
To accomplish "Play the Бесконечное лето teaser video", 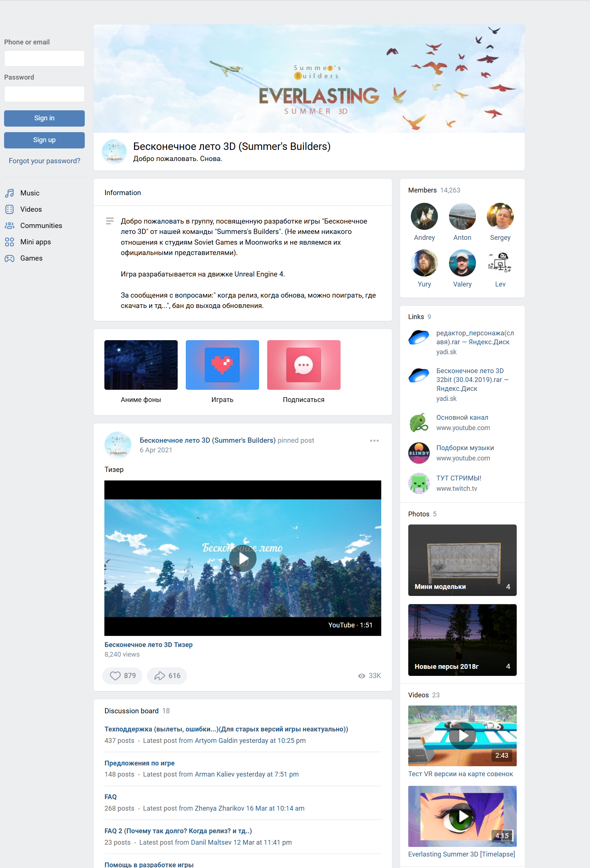I will tap(243, 559).
